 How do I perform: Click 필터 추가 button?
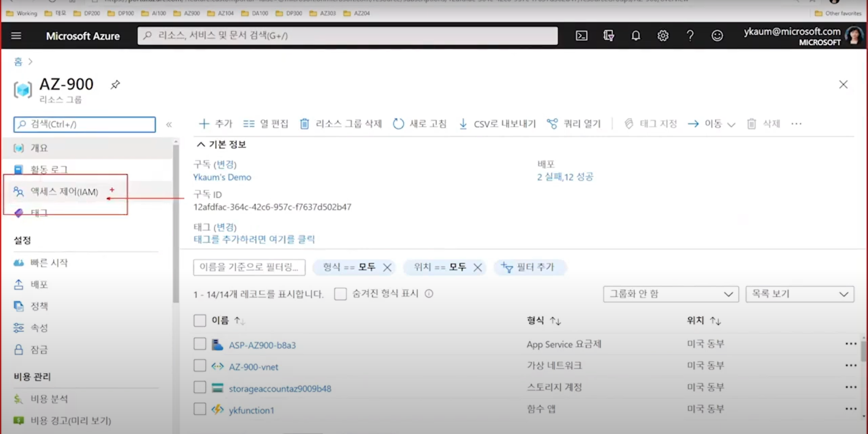point(529,267)
